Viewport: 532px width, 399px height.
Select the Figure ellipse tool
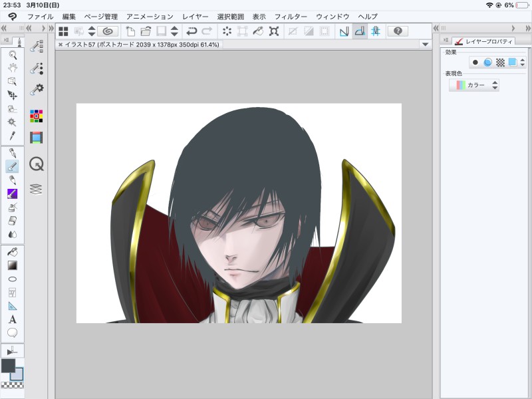point(13,279)
